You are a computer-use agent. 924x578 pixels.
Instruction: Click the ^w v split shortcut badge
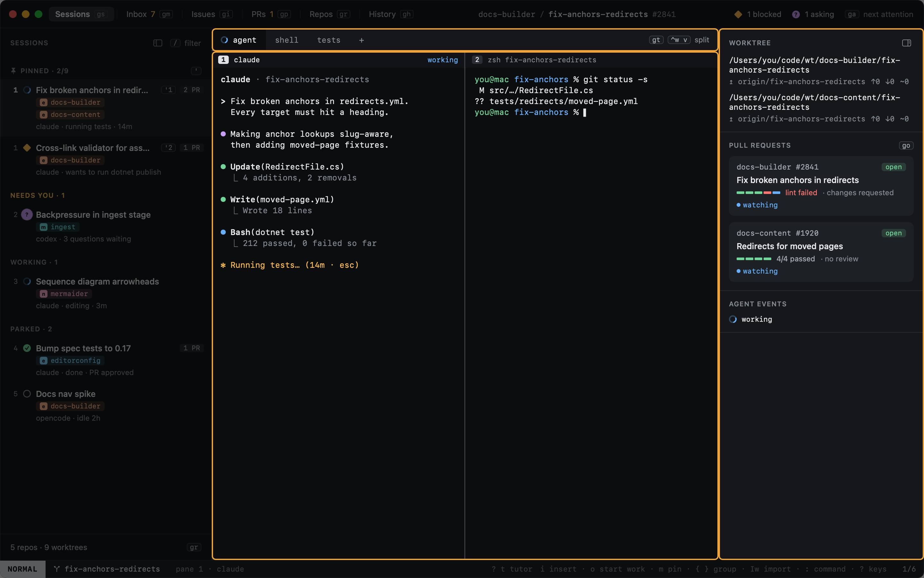click(679, 40)
